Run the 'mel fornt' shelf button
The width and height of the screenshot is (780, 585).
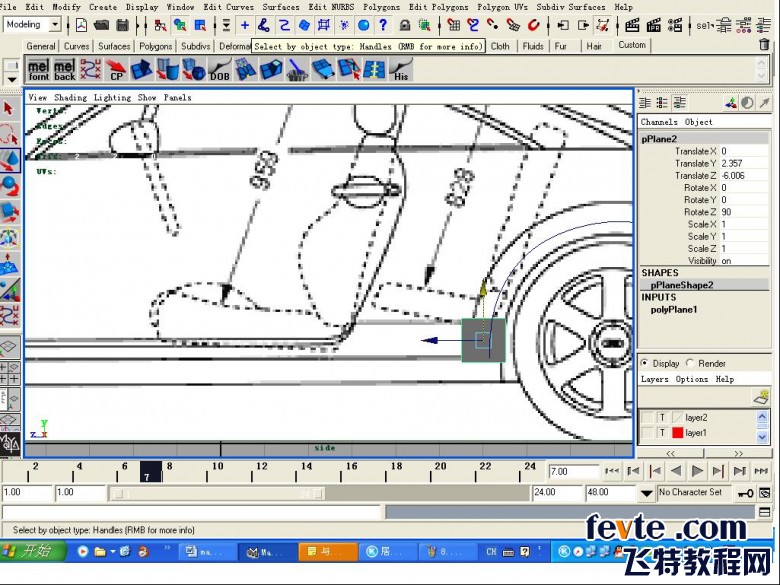[38, 70]
